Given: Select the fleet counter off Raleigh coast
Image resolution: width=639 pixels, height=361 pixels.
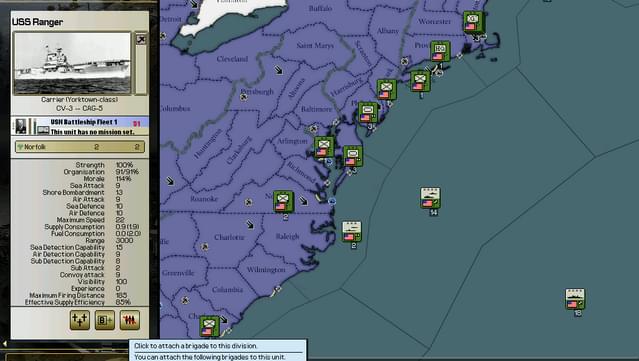Looking at the screenshot, I should click(352, 232).
